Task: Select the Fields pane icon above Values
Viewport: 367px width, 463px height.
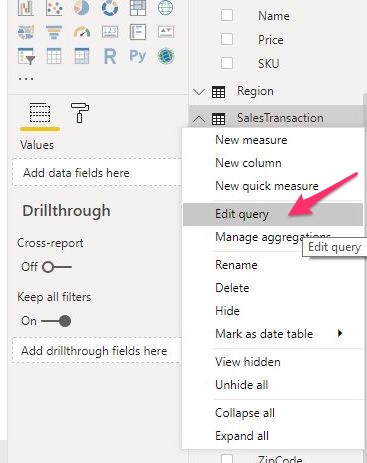Action: (x=40, y=113)
